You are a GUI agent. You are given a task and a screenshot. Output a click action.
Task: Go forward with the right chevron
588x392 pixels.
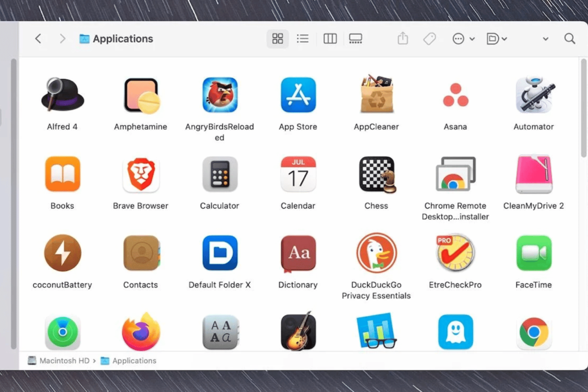62,38
